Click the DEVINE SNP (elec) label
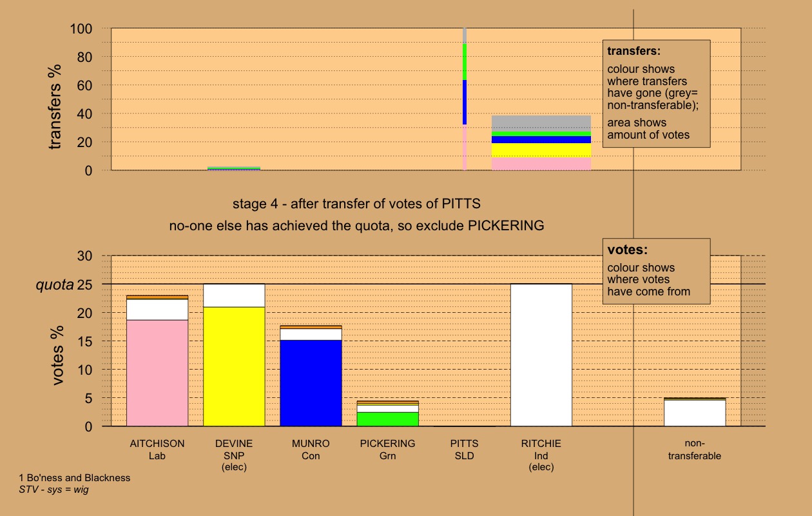Viewport: 812px width, 516px height. [234, 455]
